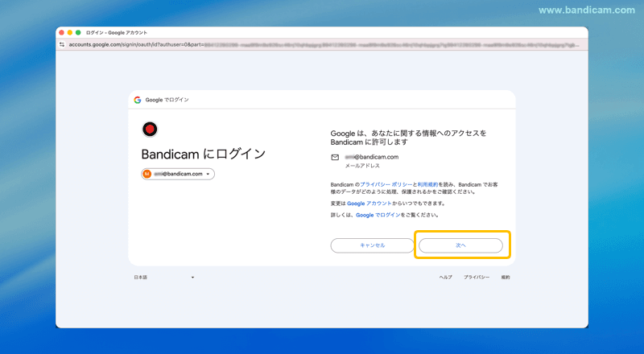This screenshot has height=354, width=644.
Task: Click the メールアドレス label
Action: [362, 166]
